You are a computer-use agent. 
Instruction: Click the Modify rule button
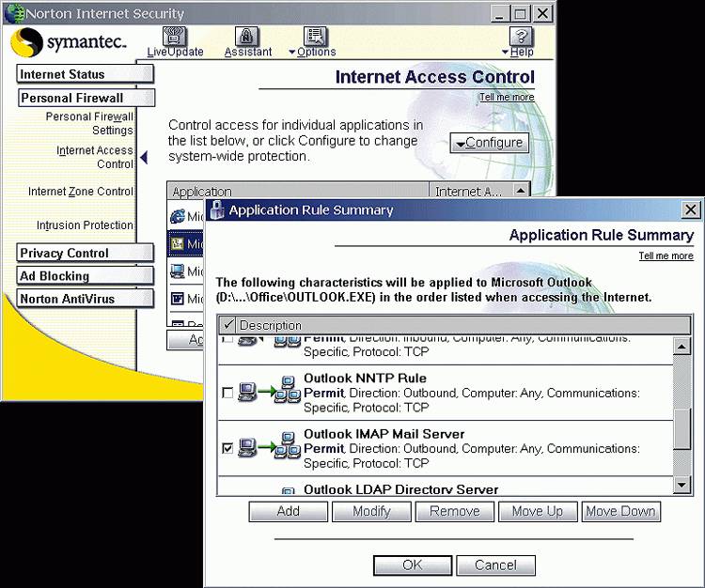click(371, 511)
